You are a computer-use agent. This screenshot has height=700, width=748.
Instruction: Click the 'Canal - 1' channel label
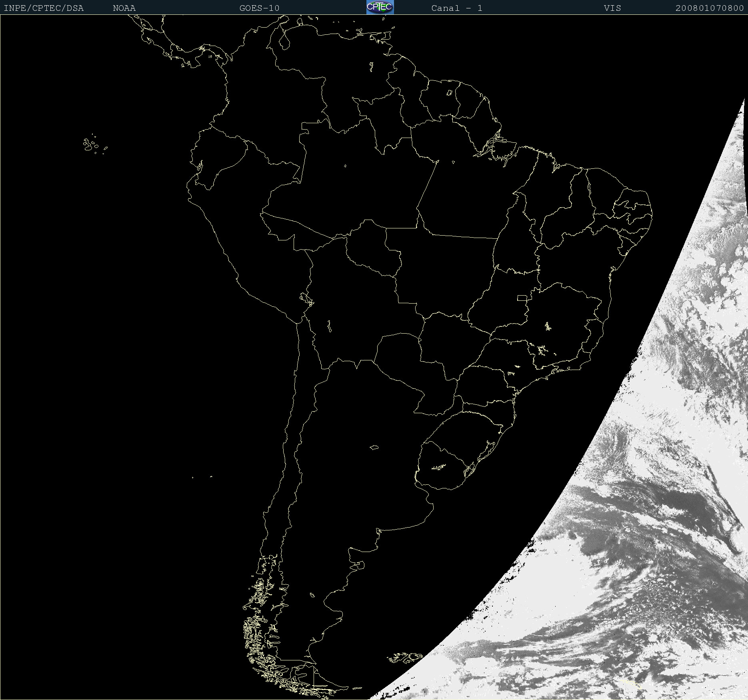point(457,8)
